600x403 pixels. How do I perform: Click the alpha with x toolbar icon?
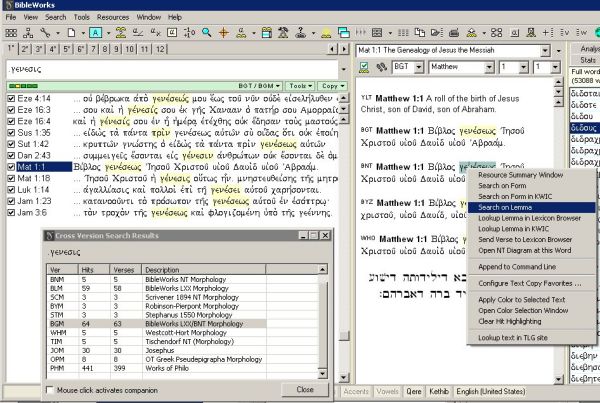coord(155,33)
